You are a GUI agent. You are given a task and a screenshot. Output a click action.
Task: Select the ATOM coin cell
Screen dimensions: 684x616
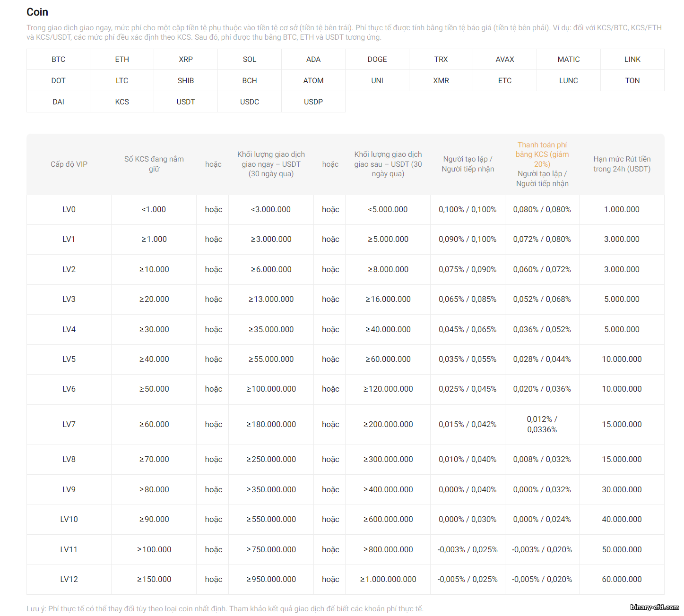(x=313, y=81)
